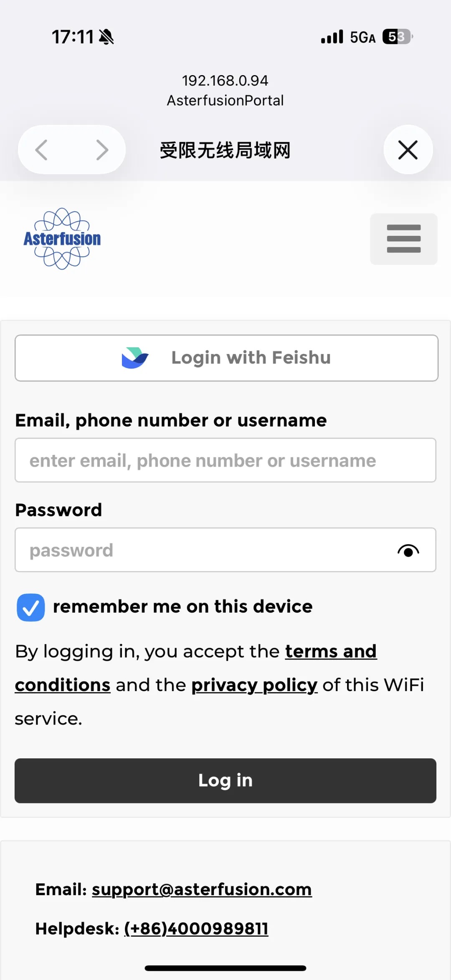Click the Login with Feishu button
The image size is (451, 980).
pyautogui.click(x=226, y=358)
